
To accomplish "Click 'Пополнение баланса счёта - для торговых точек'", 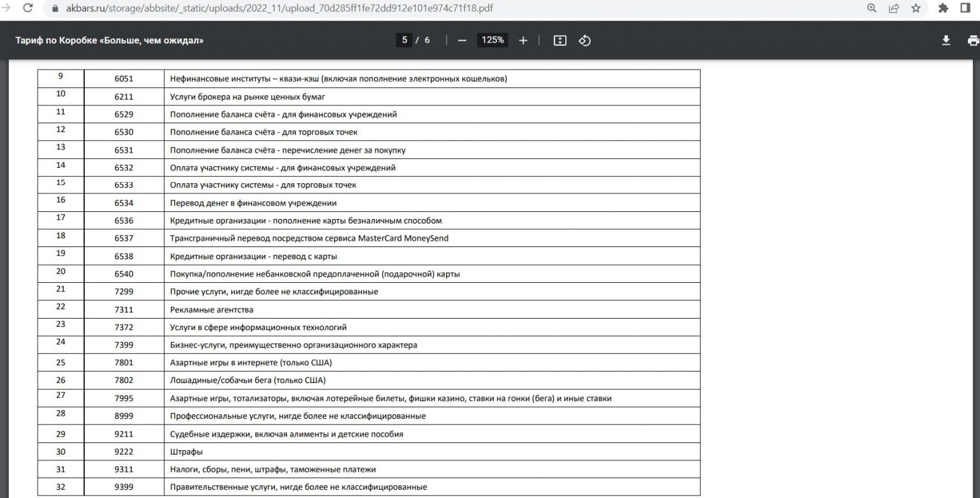I will [x=264, y=132].
